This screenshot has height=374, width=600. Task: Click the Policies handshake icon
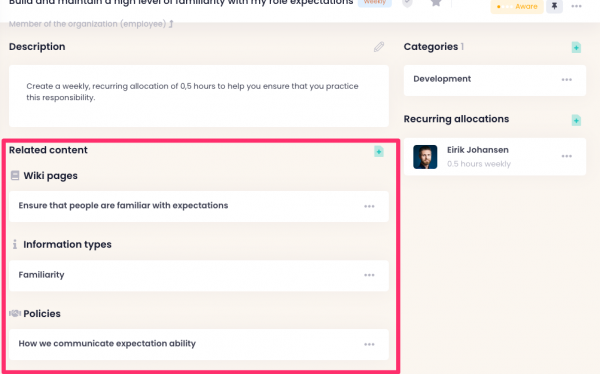pos(15,313)
